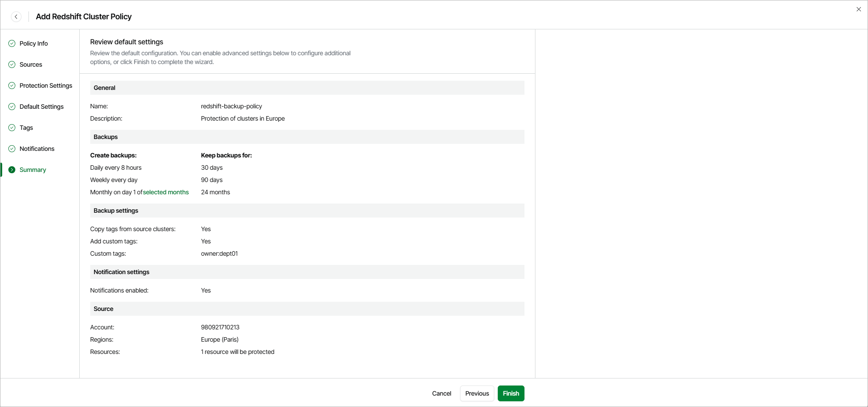Navigate to Default Settings step
The height and width of the screenshot is (407, 868).
tap(42, 107)
